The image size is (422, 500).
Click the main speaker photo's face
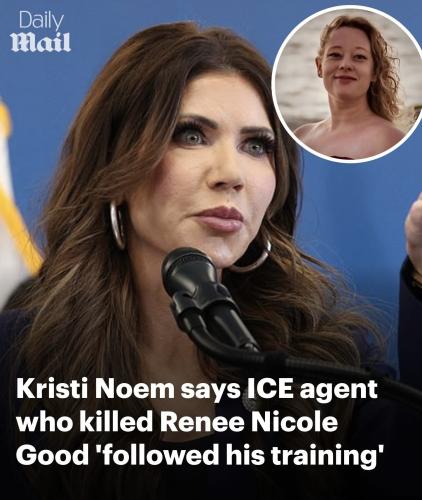click(213, 167)
